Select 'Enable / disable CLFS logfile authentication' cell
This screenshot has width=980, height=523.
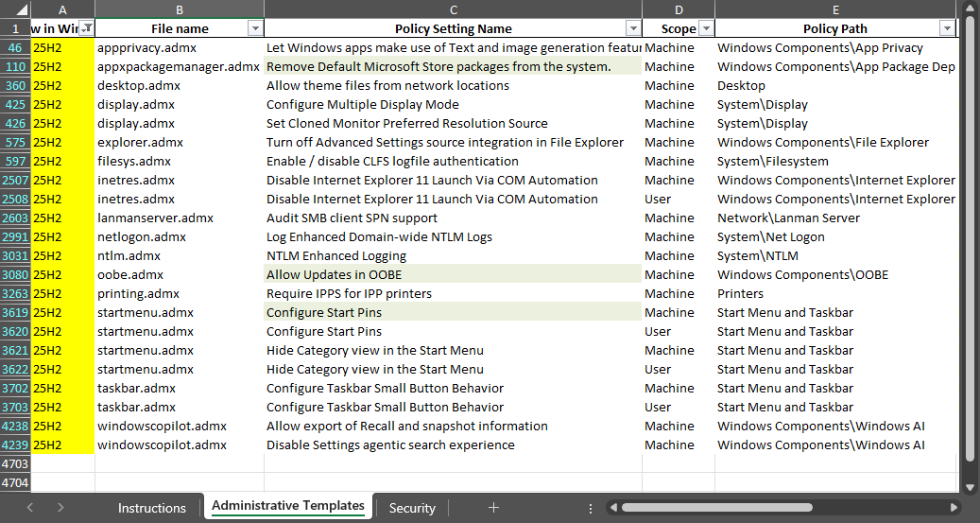pyautogui.click(x=453, y=162)
